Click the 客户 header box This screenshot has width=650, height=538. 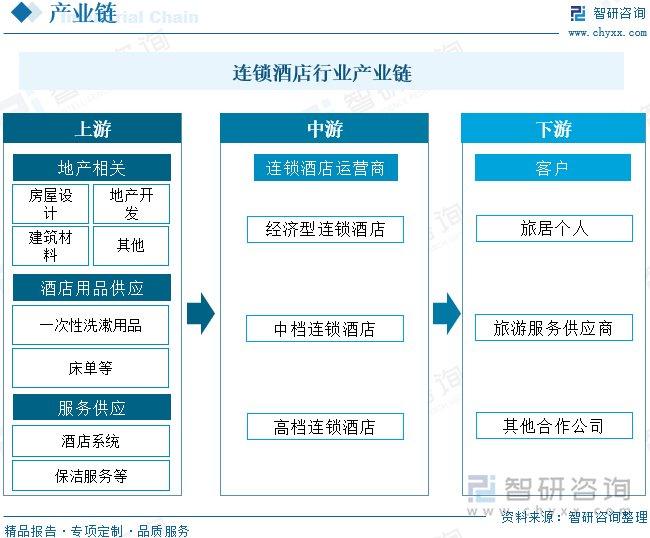click(553, 168)
